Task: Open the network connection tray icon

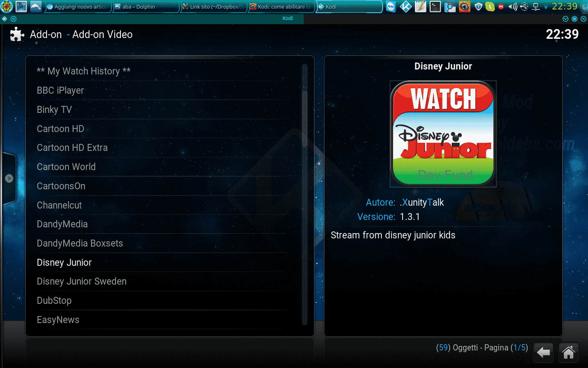Action: (x=536, y=7)
